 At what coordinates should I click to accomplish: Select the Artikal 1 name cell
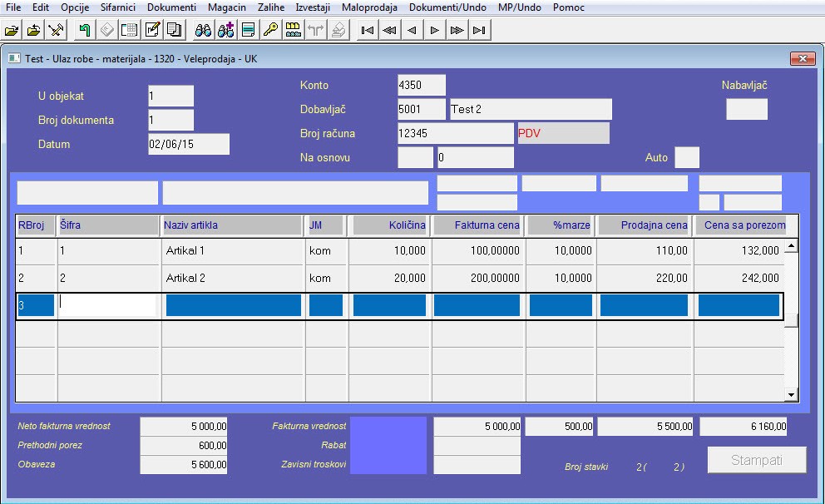coord(233,251)
